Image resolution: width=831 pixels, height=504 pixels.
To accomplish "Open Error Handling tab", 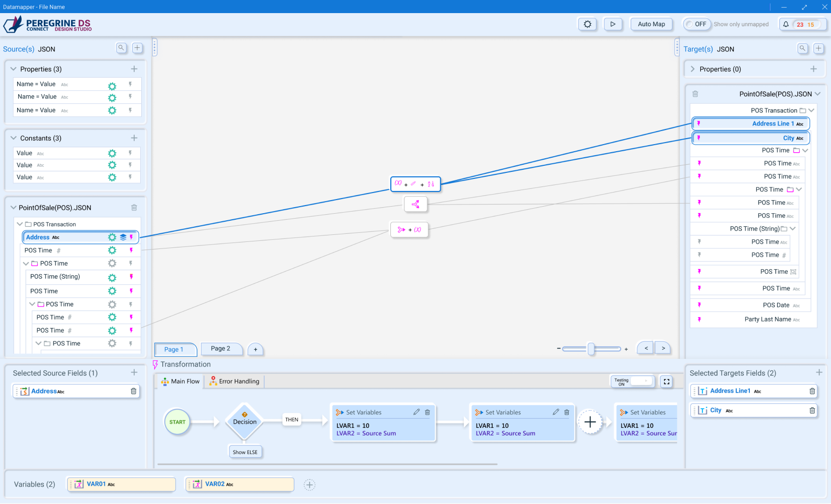I will tap(234, 382).
